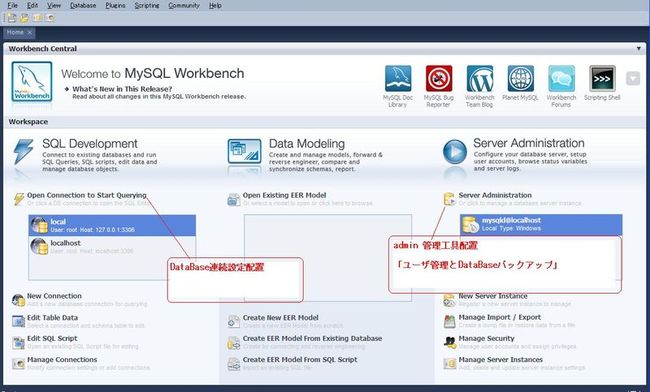Click the New Connection link
Screen dimensions: 650x392
54,296
